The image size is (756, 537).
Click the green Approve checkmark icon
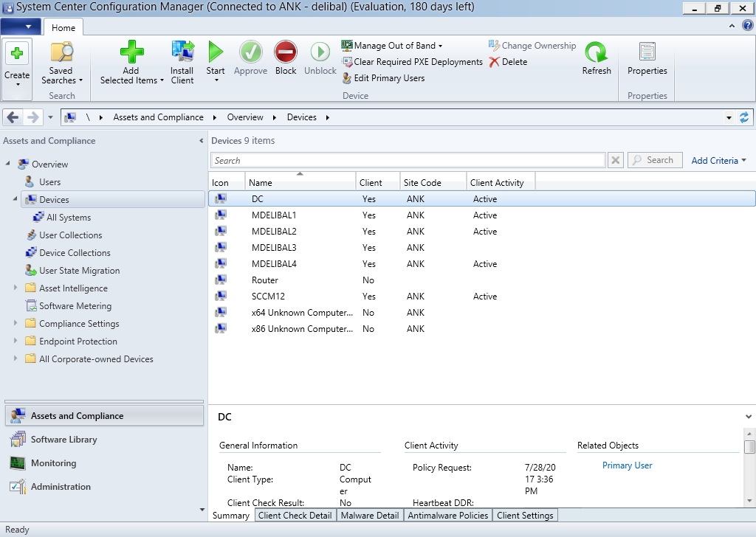pos(250,53)
